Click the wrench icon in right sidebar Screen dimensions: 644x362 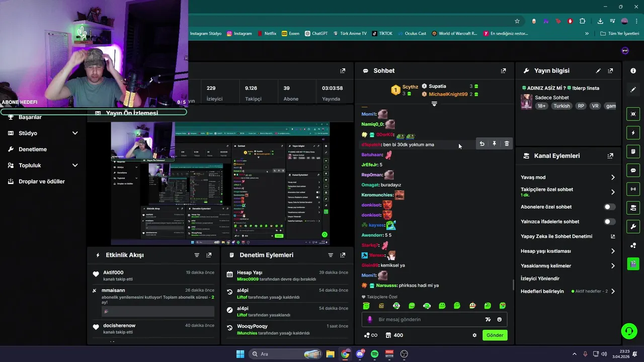[633, 226]
